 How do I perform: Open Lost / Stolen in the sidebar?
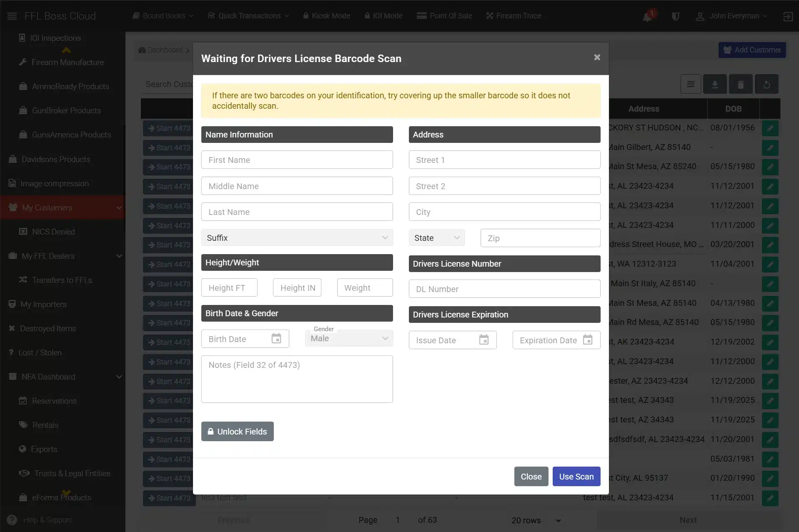(x=40, y=352)
